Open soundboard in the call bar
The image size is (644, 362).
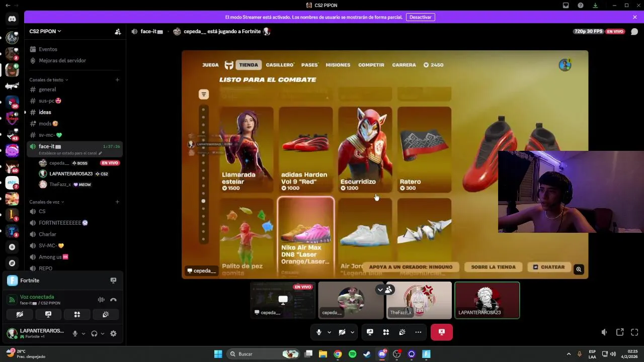click(402, 332)
